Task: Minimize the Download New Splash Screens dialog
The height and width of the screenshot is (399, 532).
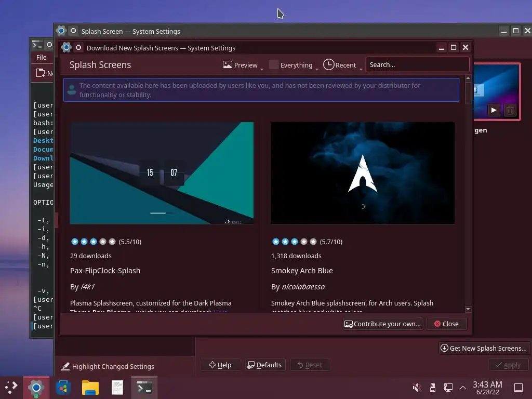Action: (442, 47)
